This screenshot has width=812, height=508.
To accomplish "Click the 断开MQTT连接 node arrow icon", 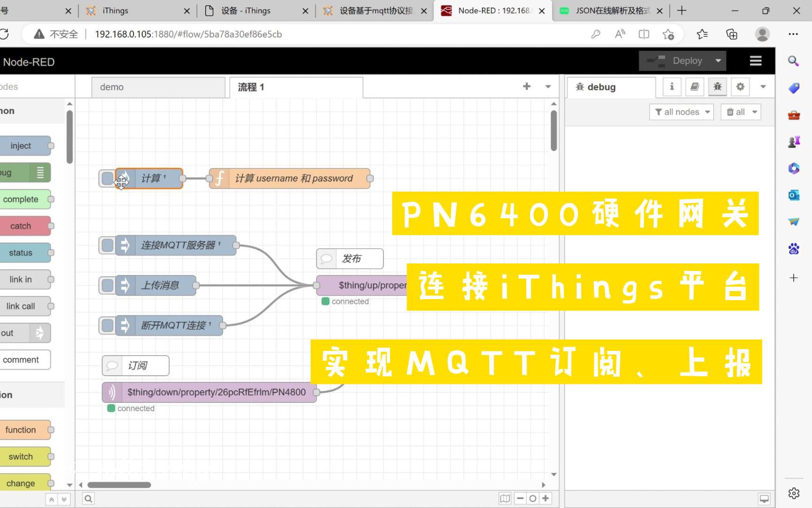I will click(x=125, y=325).
